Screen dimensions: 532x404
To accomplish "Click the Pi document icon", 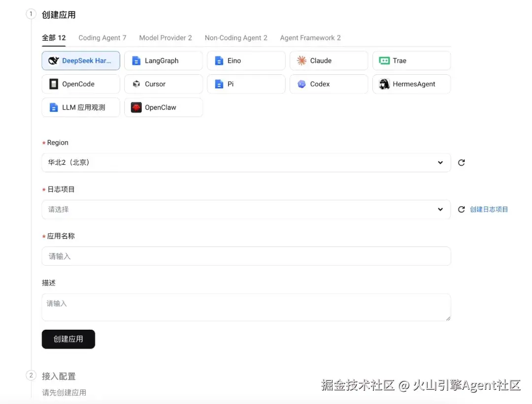I will 219,84.
